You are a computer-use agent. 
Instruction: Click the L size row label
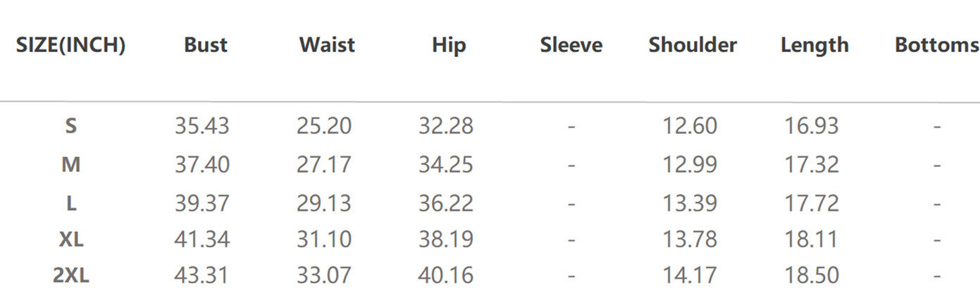click(70, 203)
